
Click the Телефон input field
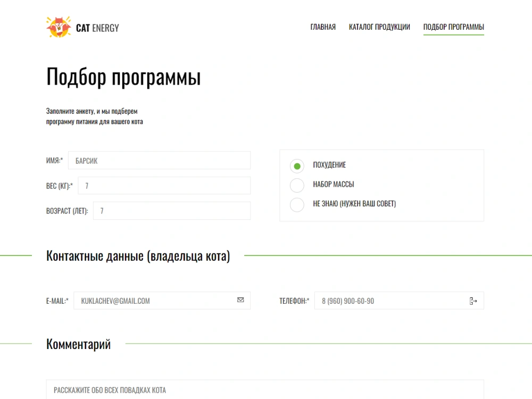400,301
